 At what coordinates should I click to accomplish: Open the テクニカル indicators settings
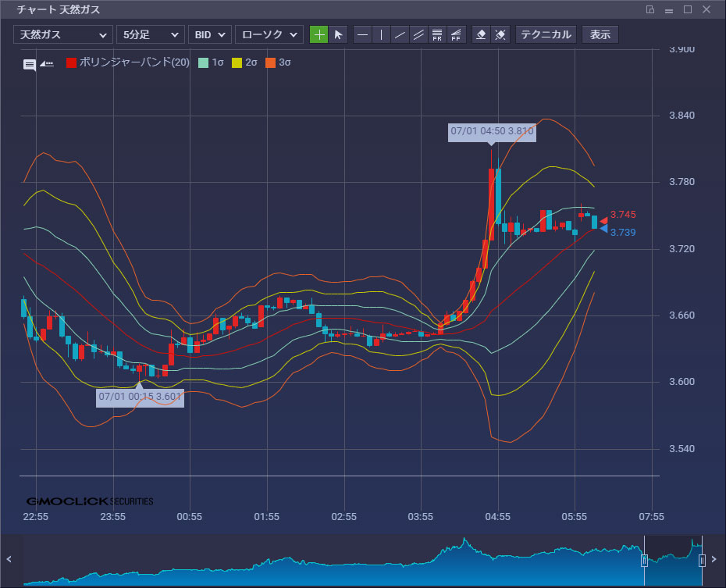point(546,34)
